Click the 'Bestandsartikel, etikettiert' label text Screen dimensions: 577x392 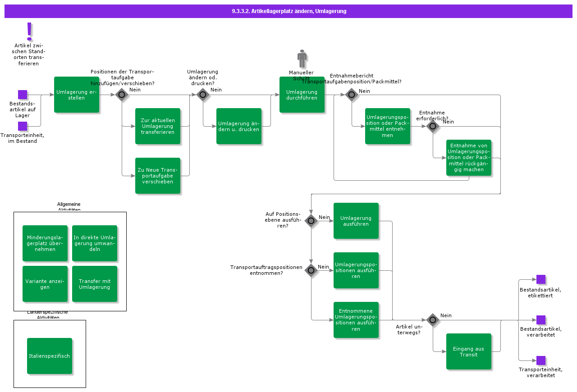click(540, 292)
